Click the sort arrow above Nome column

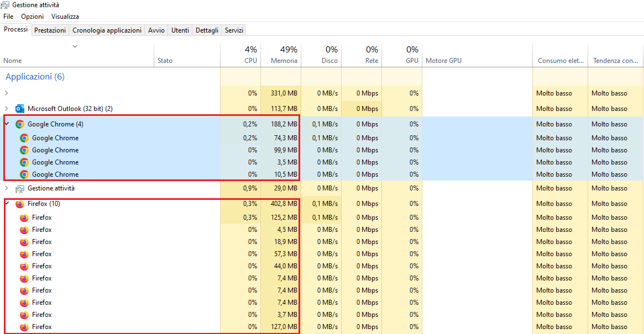[x=75, y=46]
